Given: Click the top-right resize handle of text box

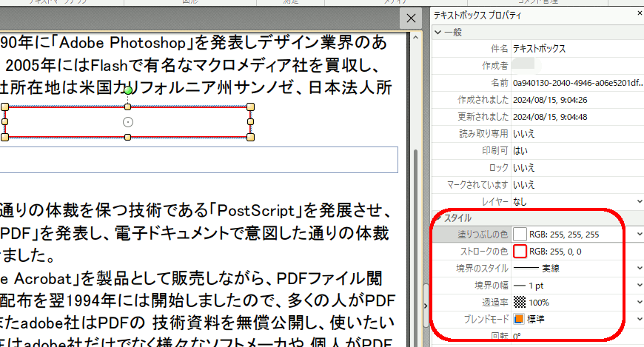Looking at the screenshot, I should [250, 107].
